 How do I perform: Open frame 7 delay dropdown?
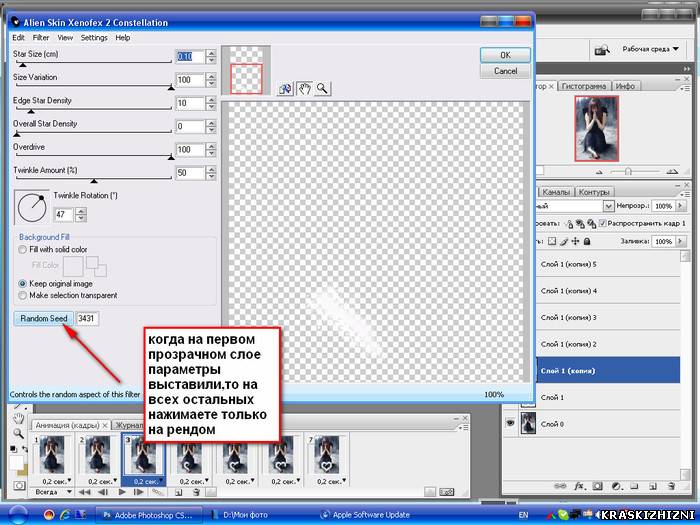tap(345, 481)
